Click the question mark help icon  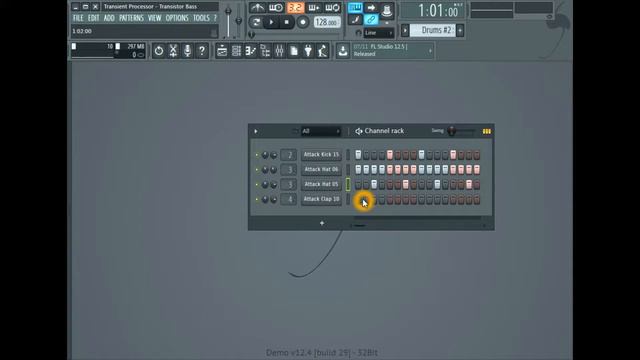[x=202, y=51]
